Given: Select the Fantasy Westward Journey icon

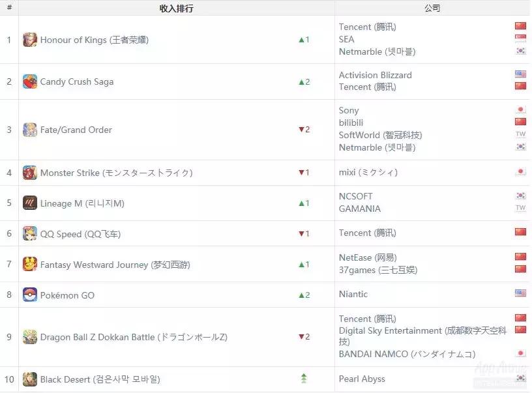Looking at the screenshot, I should click(x=29, y=264).
